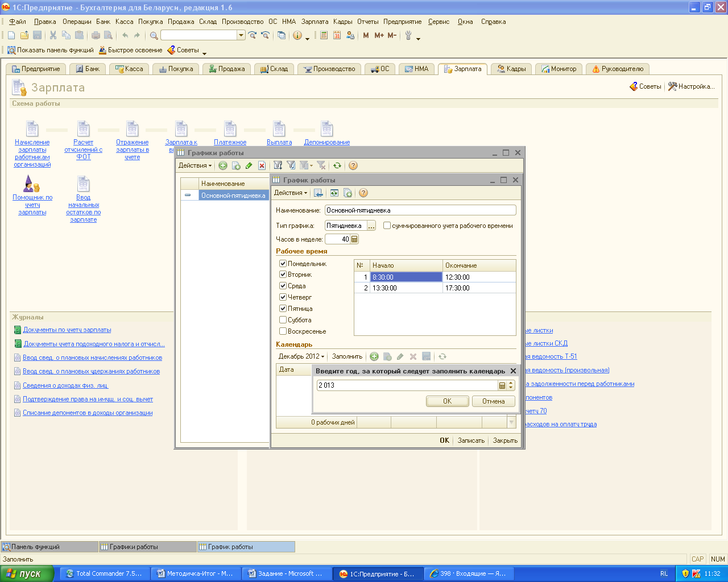Click Отмена in calendar year prompt

click(494, 401)
